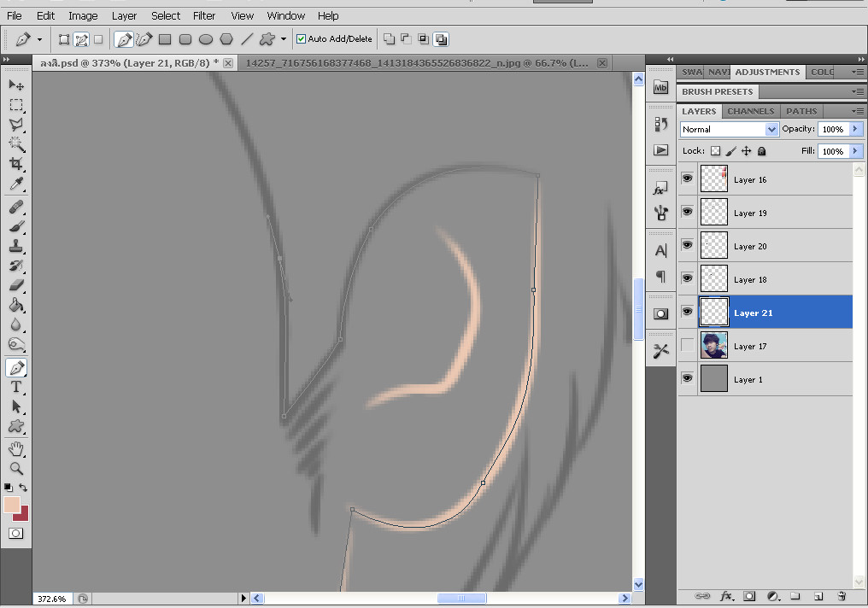The width and height of the screenshot is (868, 608).
Task: Create a new layer from Layers panel
Action: (818, 596)
